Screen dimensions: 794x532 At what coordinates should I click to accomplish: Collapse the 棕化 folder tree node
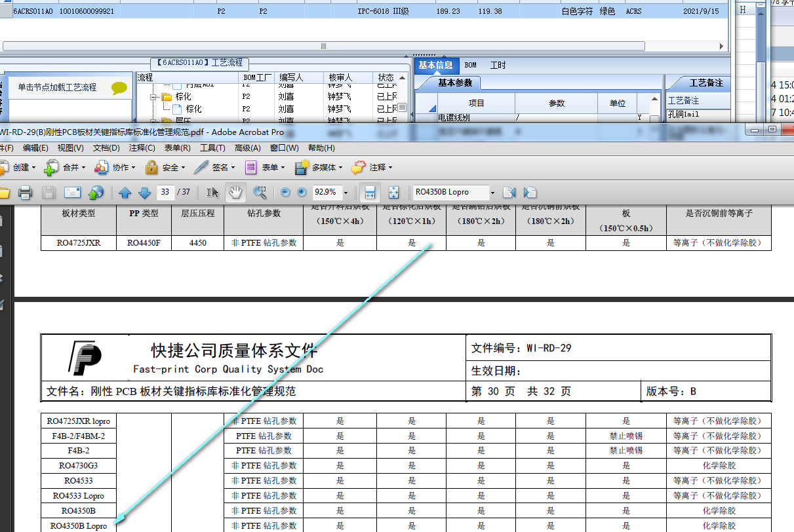[x=154, y=96]
